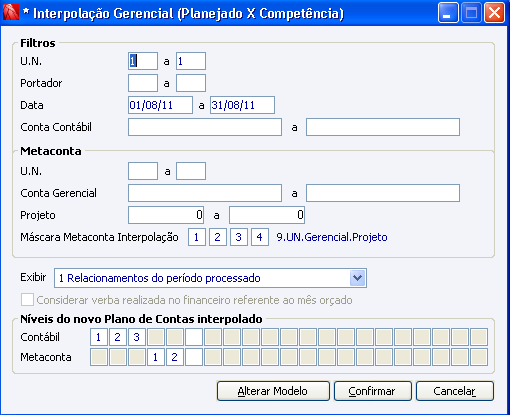Click the empty white Contábil level box
The image size is (510, 415).
pyautogui.click(x=194, y=337)
